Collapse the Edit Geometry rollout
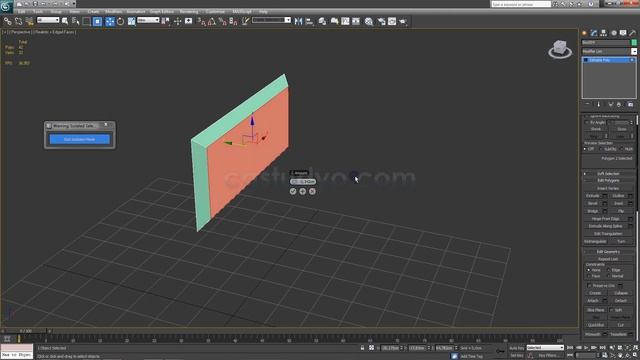The image size is (640, 360). (608, 252)
